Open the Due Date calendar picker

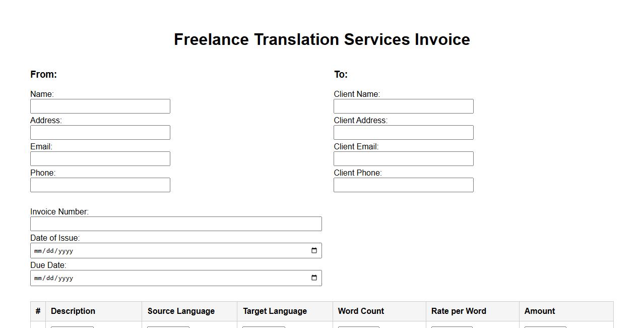314,278
